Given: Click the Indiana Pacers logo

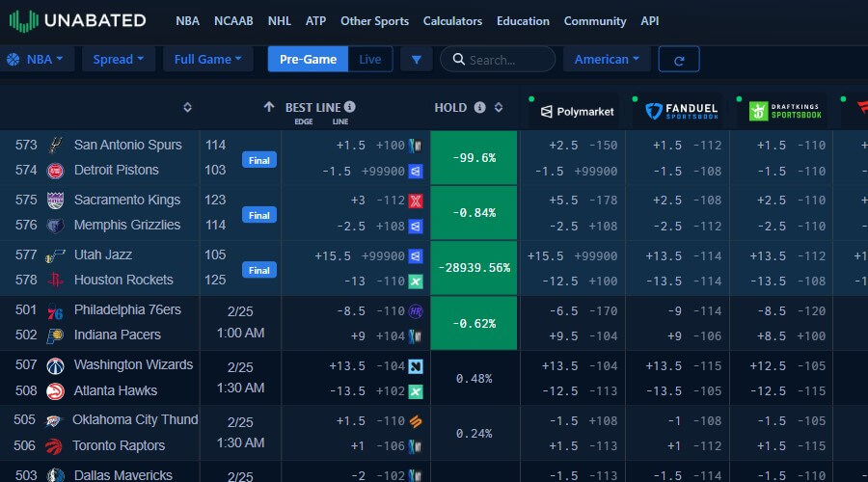Looking at the screenshot, I should [55, 335].
